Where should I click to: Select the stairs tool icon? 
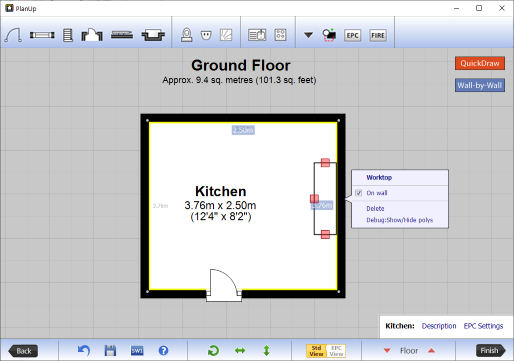pos(68,35)
